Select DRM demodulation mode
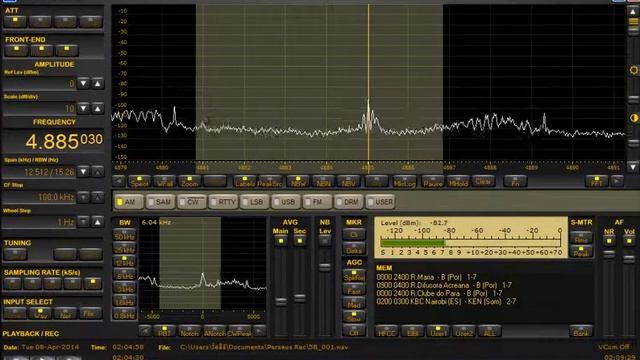This screenshot has height=360, width=640. pos(349,202)
